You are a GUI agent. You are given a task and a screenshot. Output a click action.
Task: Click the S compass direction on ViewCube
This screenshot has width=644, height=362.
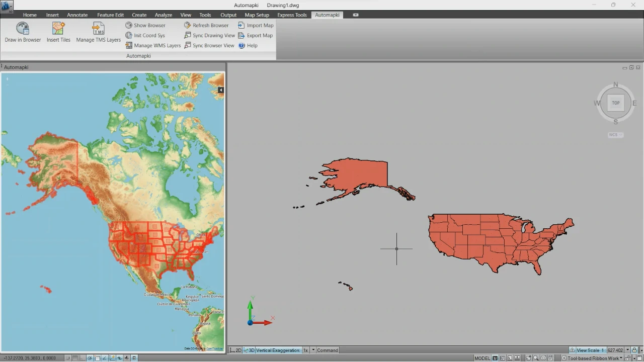click(616, 122)
